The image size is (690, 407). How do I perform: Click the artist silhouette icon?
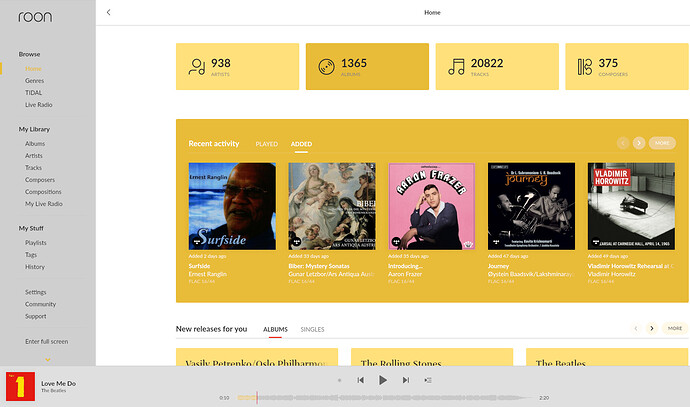pos(197,67)
